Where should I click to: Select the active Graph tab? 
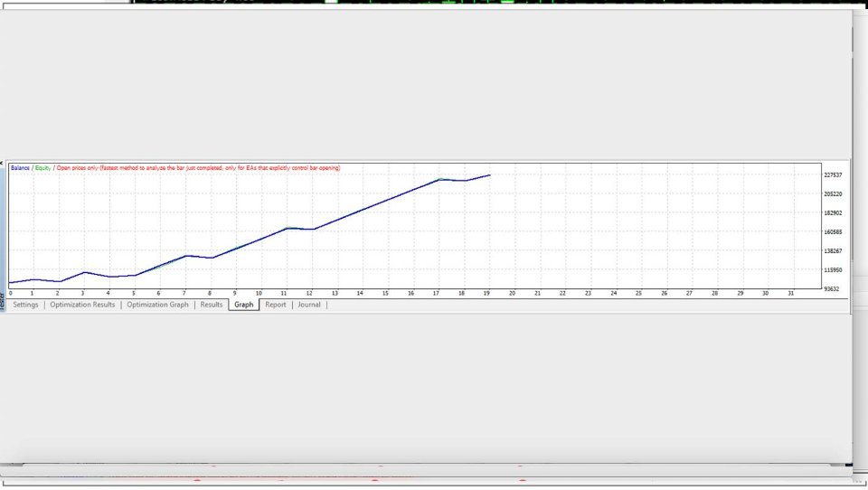(x=243, y=305)
